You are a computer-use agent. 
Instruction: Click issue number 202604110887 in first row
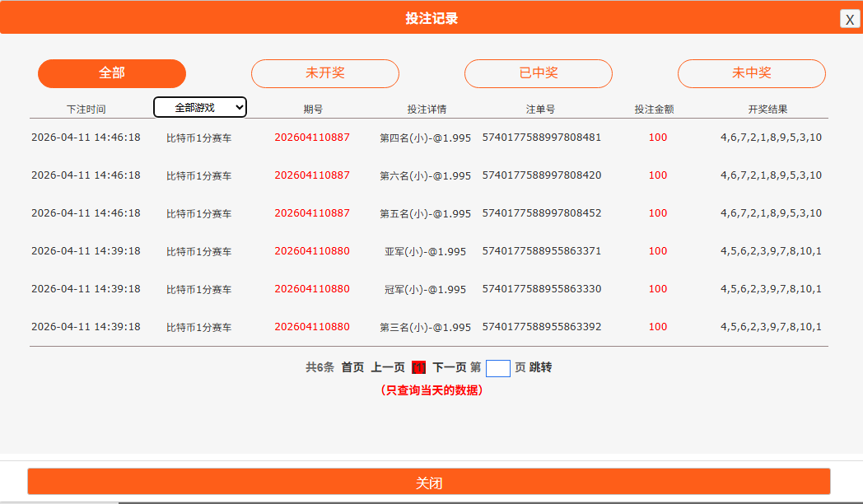[312, 138]
